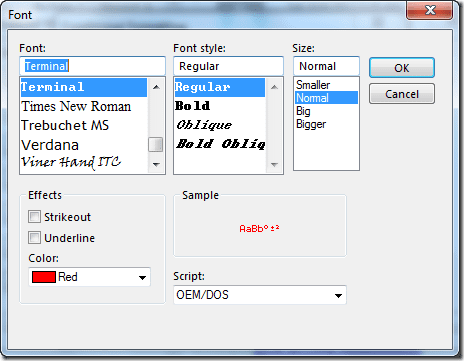Screen dimensions: 464x361
Task: Choose Regular in font style list
Action: [x=220, y=87]
